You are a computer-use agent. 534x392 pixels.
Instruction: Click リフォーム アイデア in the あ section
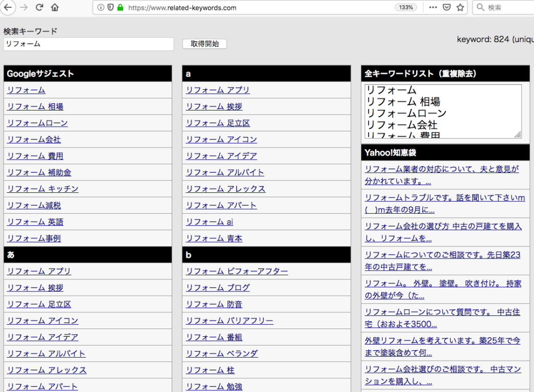coord(43,337)
